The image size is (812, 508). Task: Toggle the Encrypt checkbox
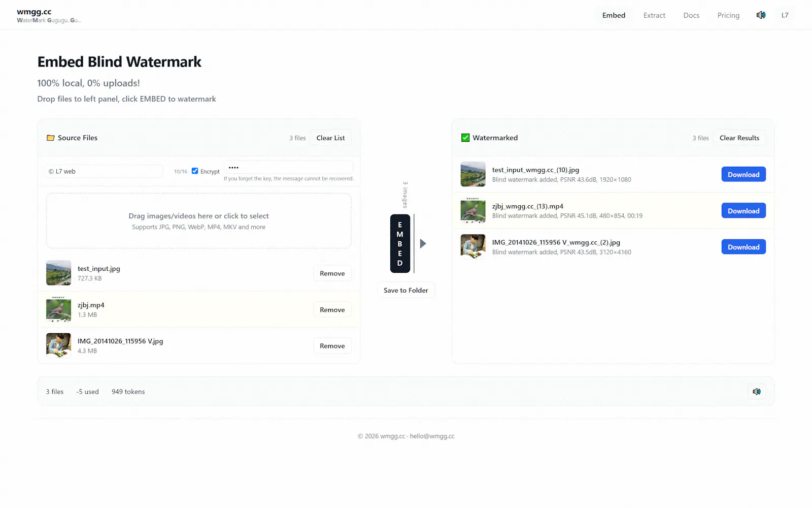pyautogui.click(x=195, y=171)
